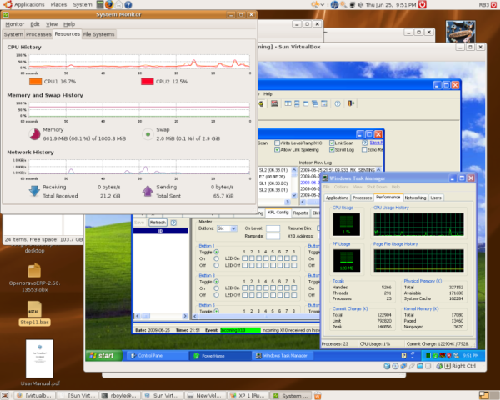This screenshot has width=500, height=400.
Task: Click the Refresh button above the ID list
Action: pos(157,222)
